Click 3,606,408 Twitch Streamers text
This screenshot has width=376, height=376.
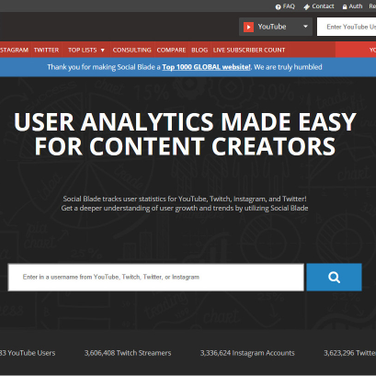tap(128, 353)
